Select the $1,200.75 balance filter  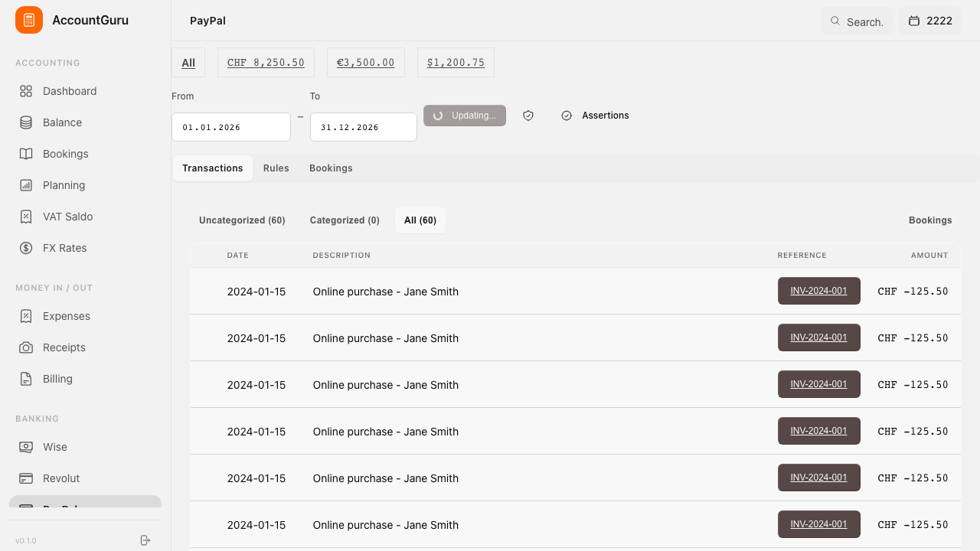pyautogui.click(x=456, y=63)
